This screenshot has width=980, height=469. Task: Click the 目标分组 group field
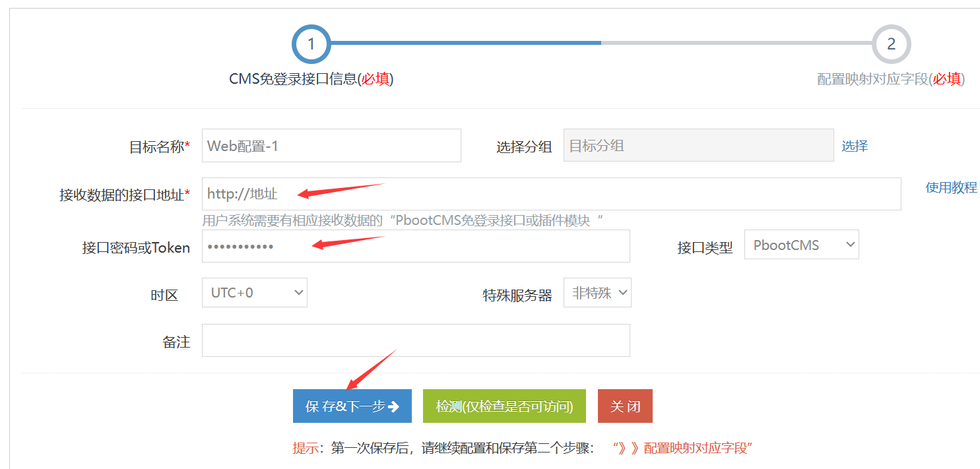coord(698,146)
